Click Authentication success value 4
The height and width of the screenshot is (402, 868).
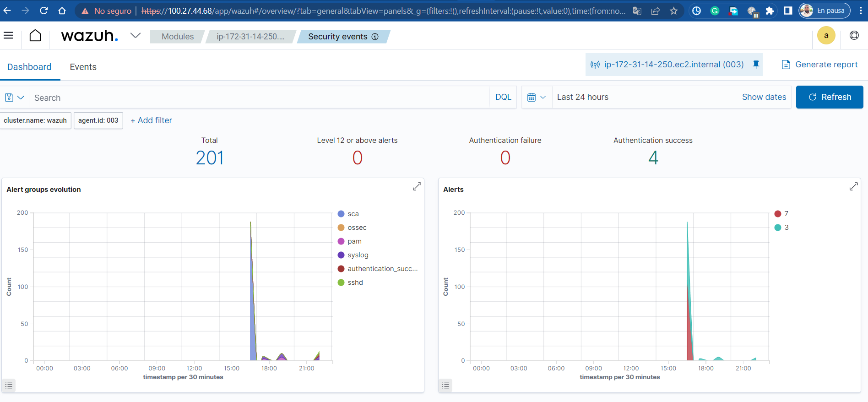653,158
